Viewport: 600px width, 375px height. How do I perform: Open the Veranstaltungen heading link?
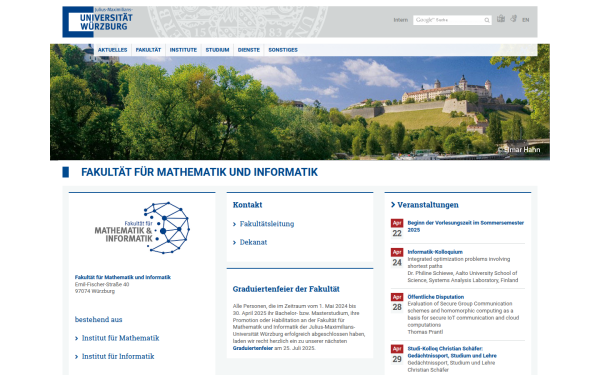pyautogui.click(x=428, y=205)
